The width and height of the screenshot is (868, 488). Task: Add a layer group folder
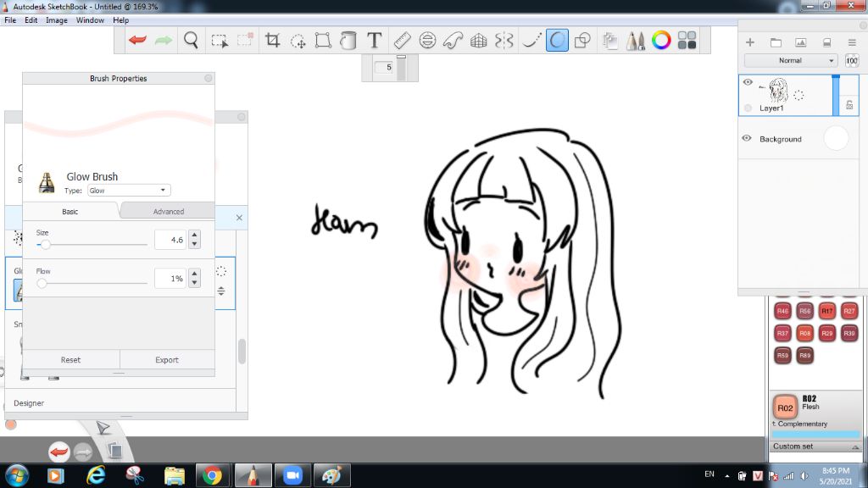776,42
